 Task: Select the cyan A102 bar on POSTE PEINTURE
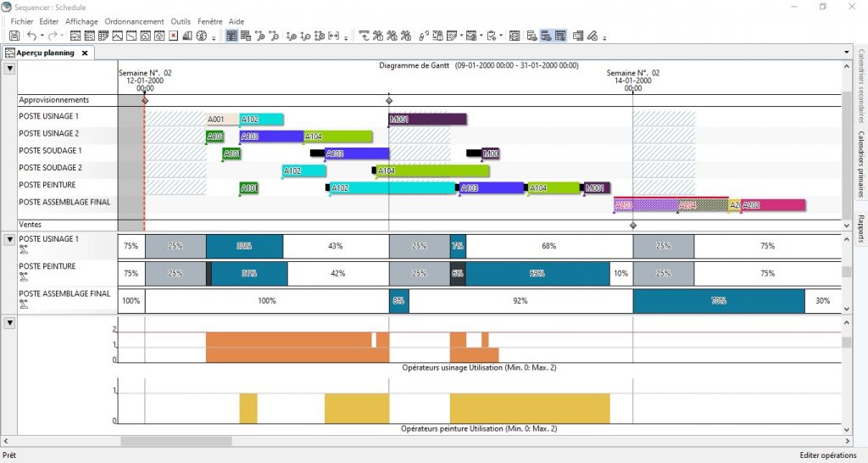(392, 187)
